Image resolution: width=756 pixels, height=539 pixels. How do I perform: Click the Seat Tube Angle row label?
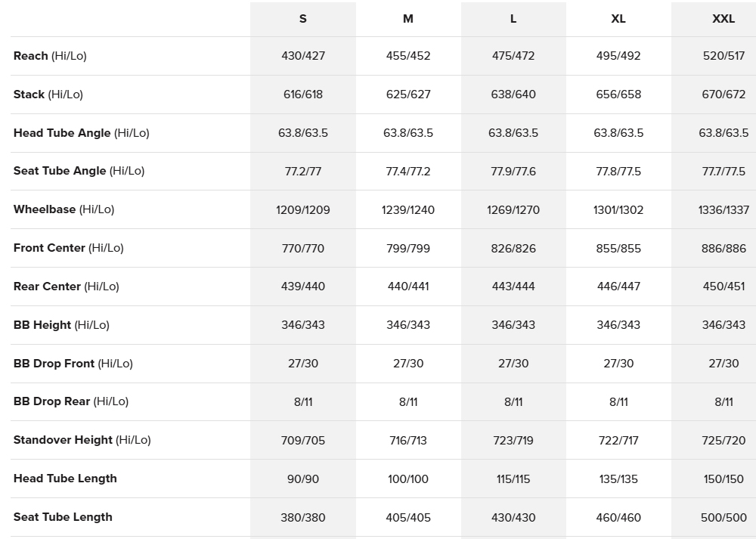coord(79,171)
